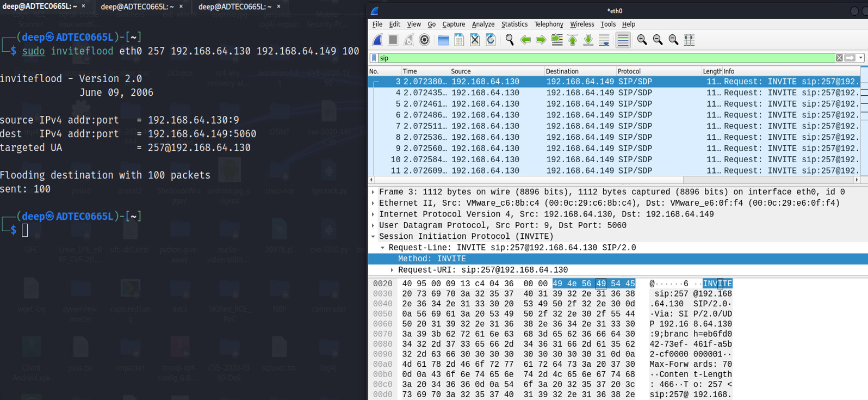Open a capture file folder icon
The image size is (868, 400).
coord(443,40)
